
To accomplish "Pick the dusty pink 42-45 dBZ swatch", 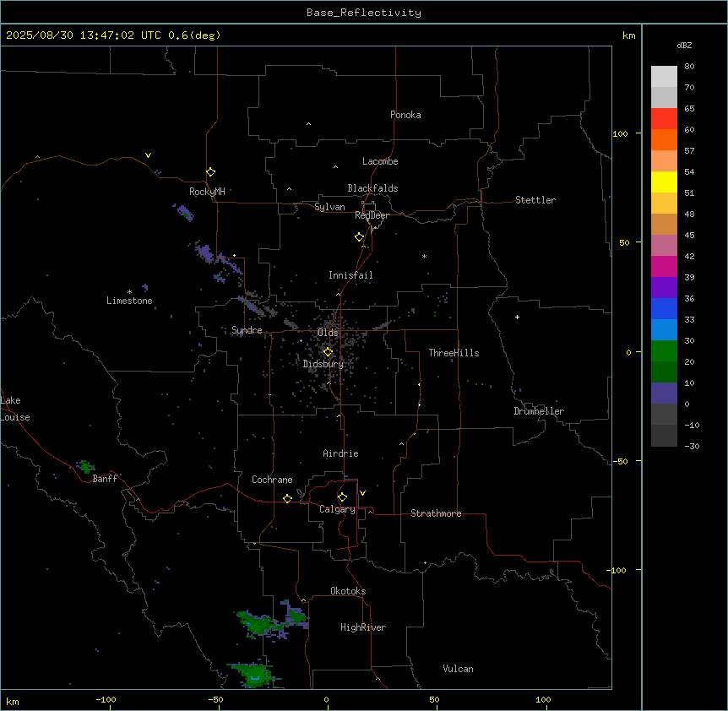I will [664, 246].
